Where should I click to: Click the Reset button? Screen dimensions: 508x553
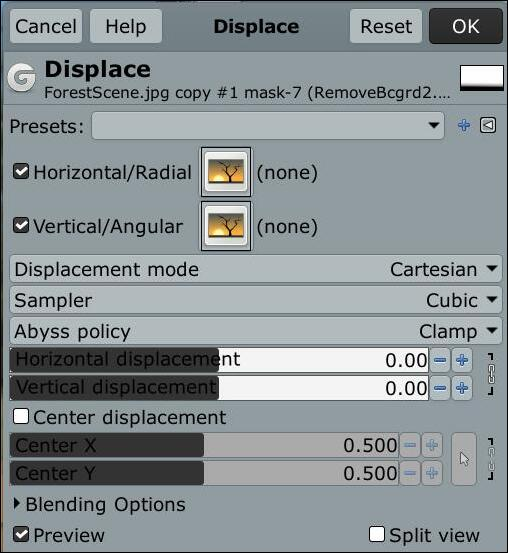(386, 26)
